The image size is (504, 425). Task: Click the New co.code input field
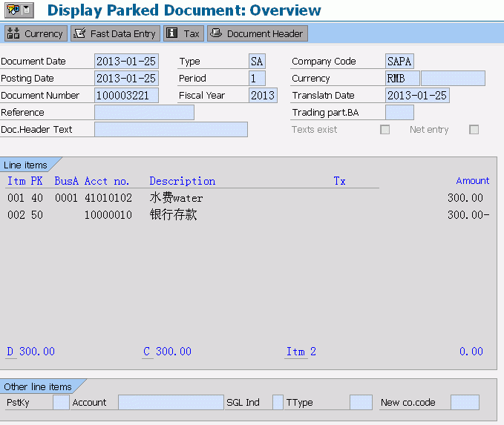click(x=465, y=402)
